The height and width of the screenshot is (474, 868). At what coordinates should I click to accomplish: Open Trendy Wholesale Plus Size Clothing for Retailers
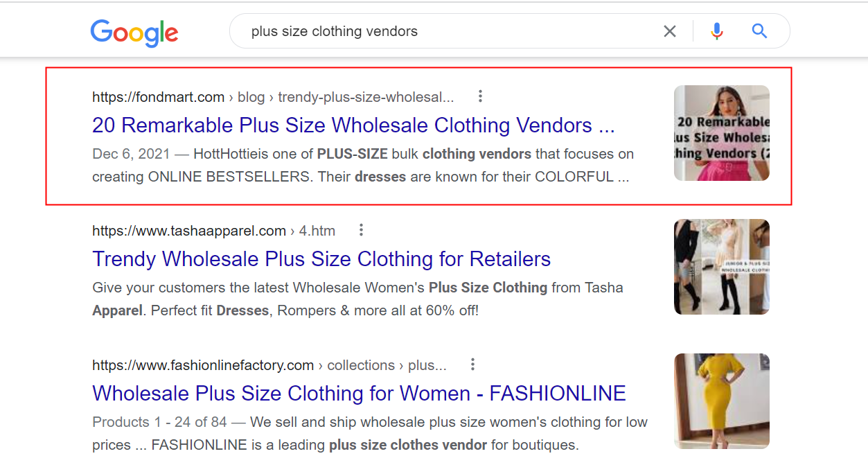pos(321,259)
